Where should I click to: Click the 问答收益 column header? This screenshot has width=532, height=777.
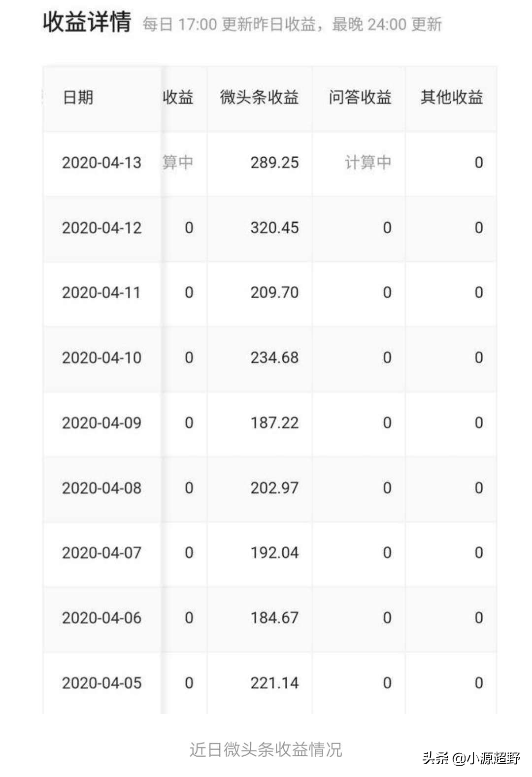click(360, 97)
